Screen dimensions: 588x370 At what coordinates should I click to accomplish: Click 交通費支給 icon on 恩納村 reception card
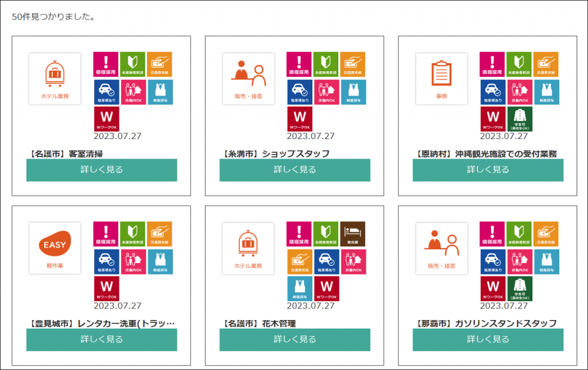coord(546,64)
